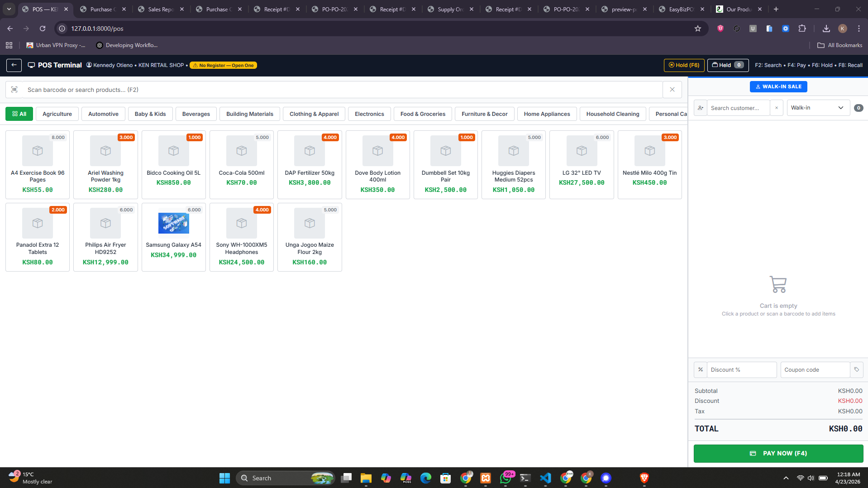868x488 pixels.
Task: Add Unga Jogoo Maize Flour 2kg to cart
Action: 310,237
